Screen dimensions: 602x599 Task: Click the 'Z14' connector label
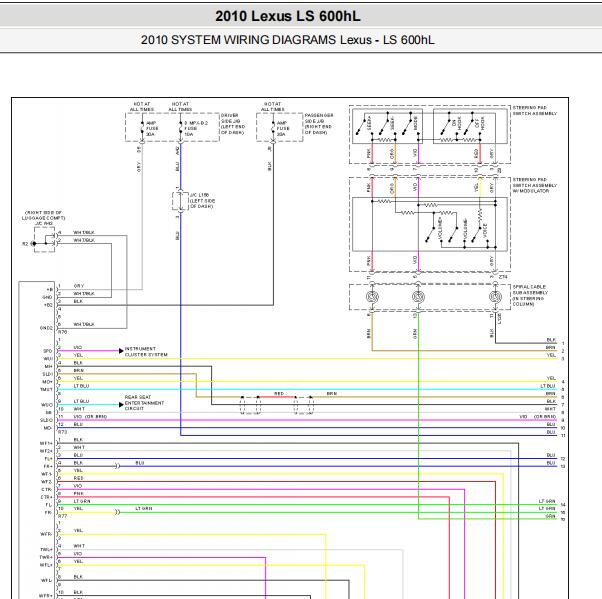(503, 277)
